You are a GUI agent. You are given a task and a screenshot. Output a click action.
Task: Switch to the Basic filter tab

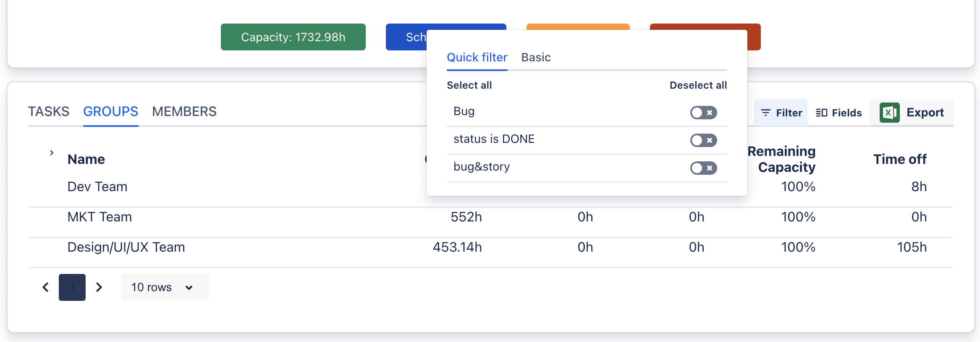pyautogui.click(x=536, y=58)
